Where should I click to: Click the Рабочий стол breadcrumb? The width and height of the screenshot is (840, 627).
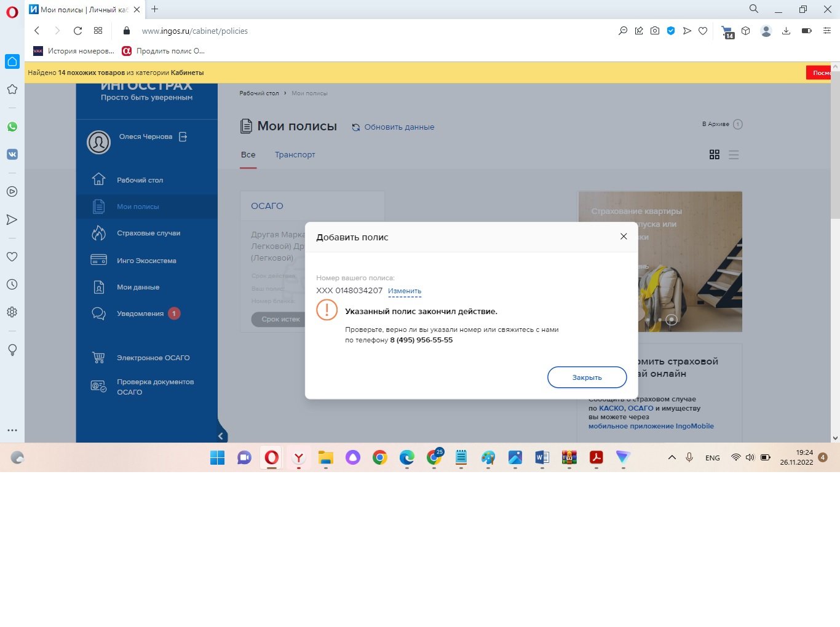(x=259, y=93)
